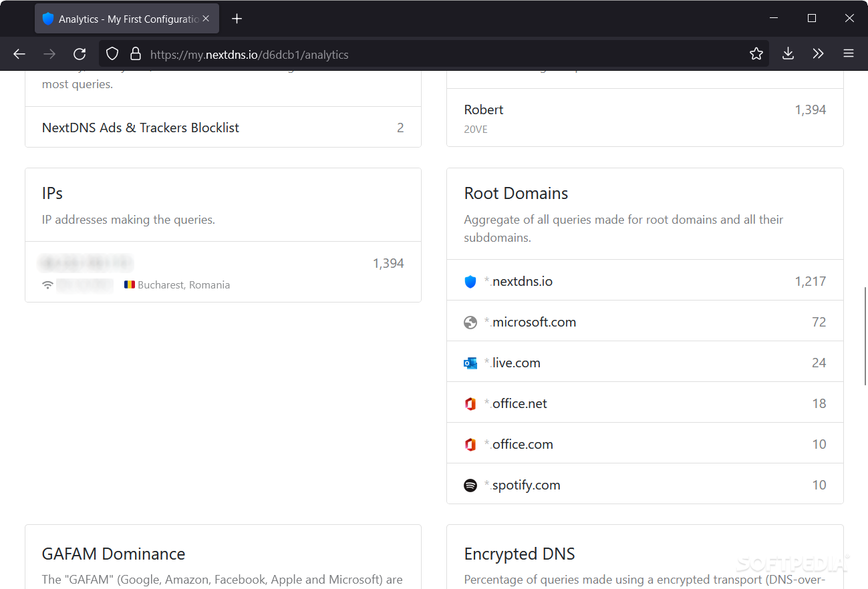
Task: Click the globe icon beside microsoft.com
Action: [470, 323]
